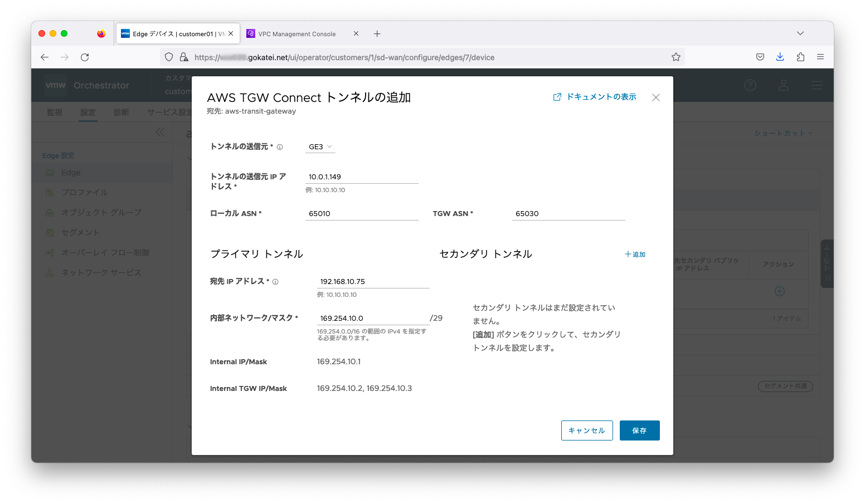865x504 pixels.
Task: Open the ショートカット dropdown
Action: (x=783, y=133)
